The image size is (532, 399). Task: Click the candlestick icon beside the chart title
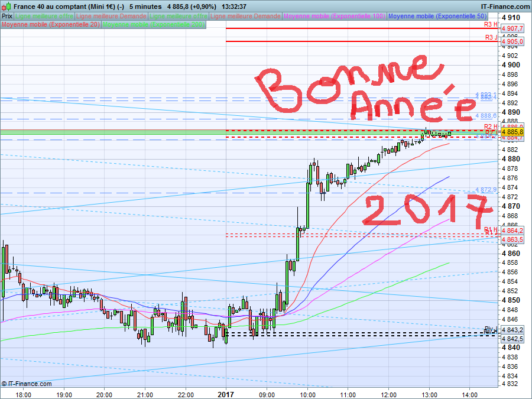[x=6, y=6]
